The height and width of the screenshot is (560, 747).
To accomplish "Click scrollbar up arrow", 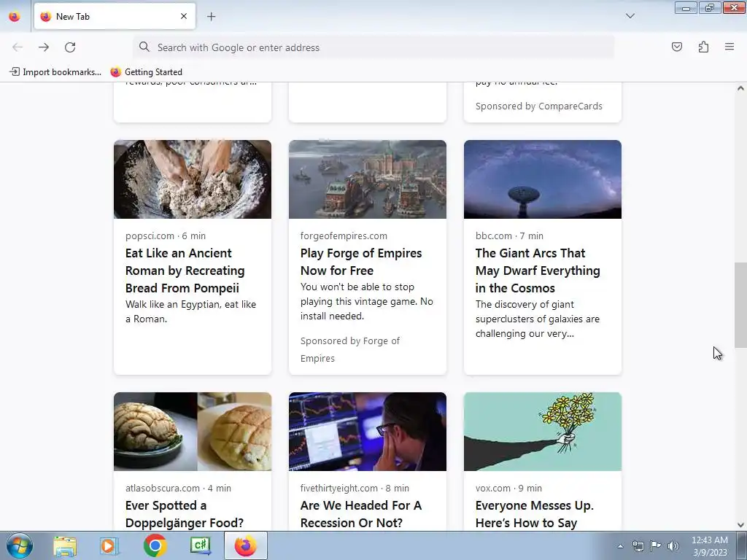I will pyautogui.click(x=740, y=88).
